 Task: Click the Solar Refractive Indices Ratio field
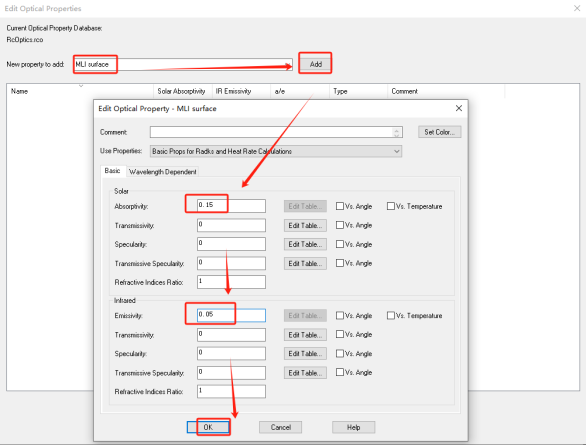[231, 282]
